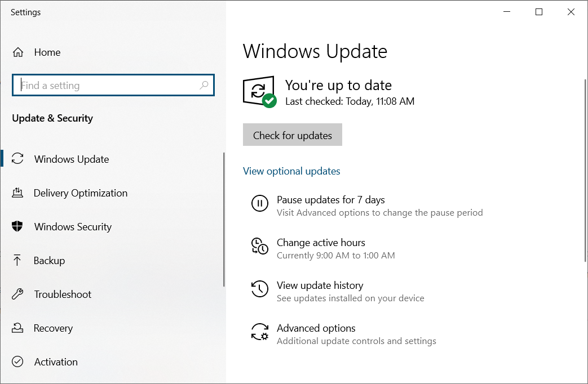Click the sidebar vertical scrollbar
This screenshot has height=384, width=588.
(224, 220)
